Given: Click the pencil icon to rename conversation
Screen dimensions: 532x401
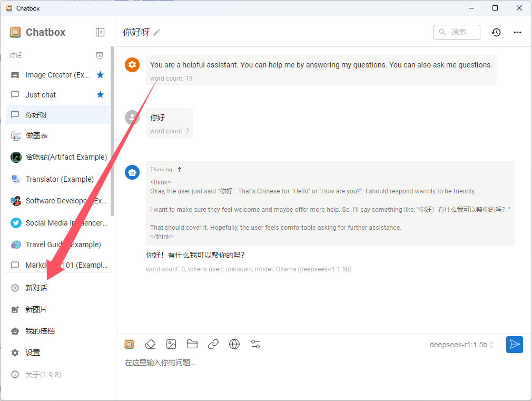Looking at the screenshot, I should tap(157, 32).
